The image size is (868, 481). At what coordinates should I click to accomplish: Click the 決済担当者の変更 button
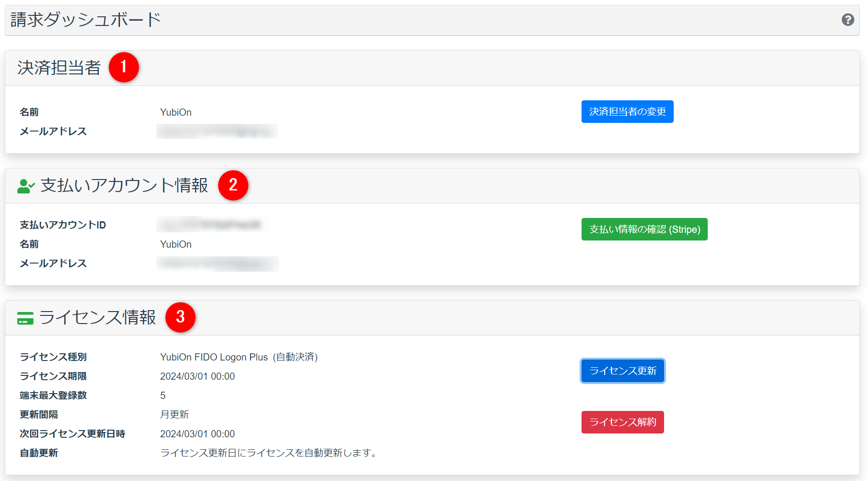point(627,112)
